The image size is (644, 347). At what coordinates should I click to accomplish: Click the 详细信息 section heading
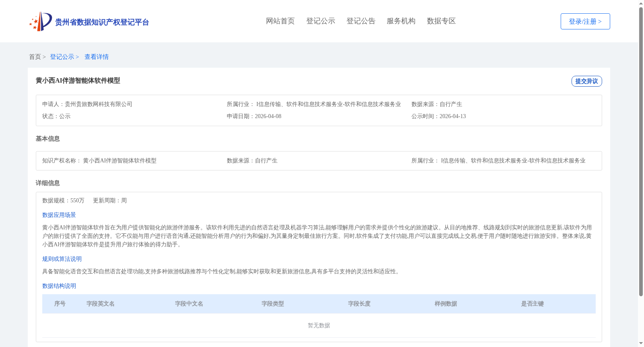[47, 183]
